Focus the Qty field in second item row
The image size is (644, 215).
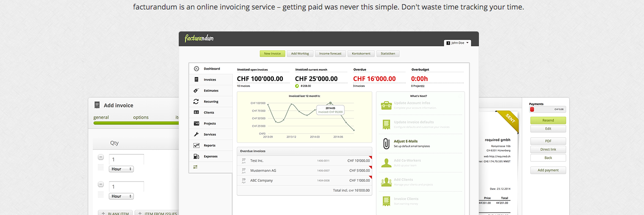point(126,187)
